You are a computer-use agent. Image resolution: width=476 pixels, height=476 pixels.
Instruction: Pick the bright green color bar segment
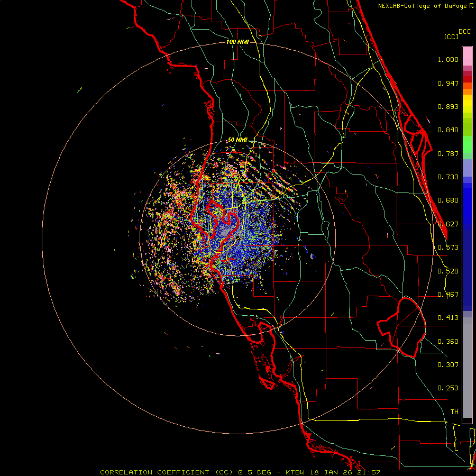click(467, 144)
